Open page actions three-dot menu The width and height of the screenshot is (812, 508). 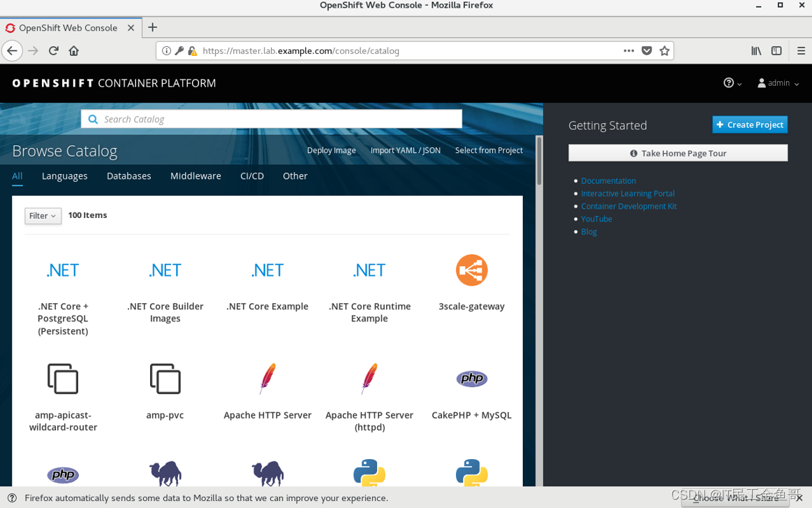coord(628,51)
